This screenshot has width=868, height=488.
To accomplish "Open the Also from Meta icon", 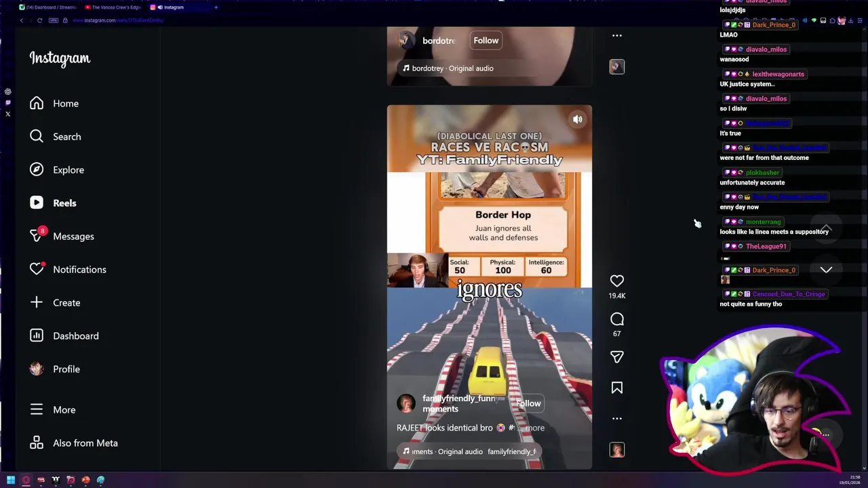I will 37,443.
